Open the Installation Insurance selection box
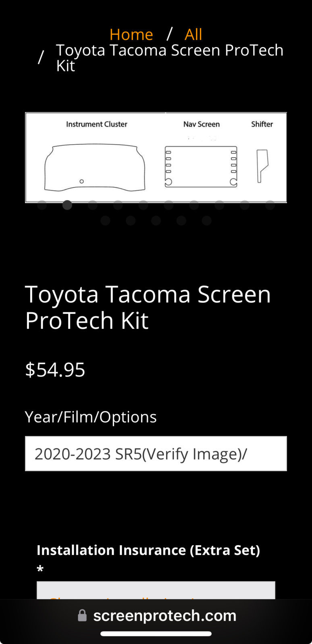 point(156,590)
